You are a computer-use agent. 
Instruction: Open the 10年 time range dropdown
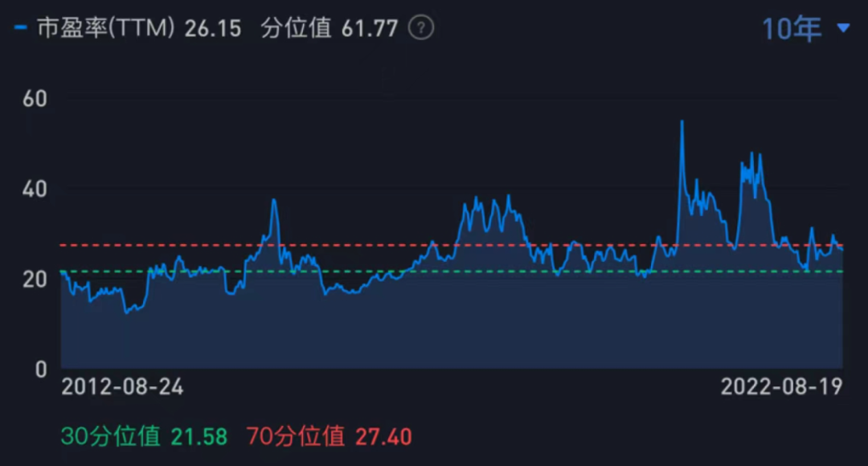pyautogui.click(x=792, y=29)
